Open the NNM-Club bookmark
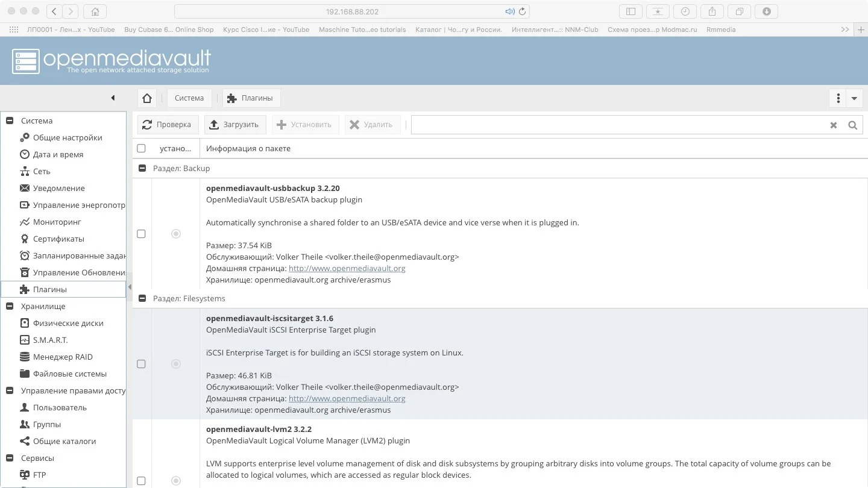Screen dimensions: 868x488 (555, 30)
